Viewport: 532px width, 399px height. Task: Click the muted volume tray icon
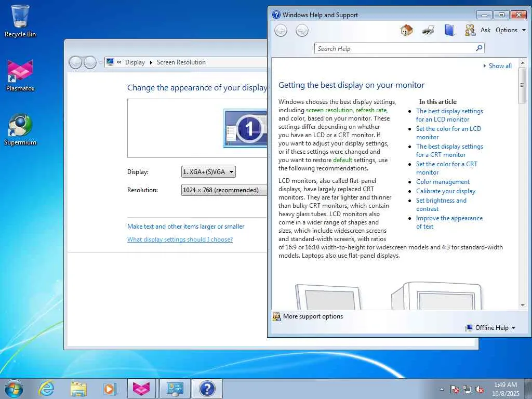480,389
